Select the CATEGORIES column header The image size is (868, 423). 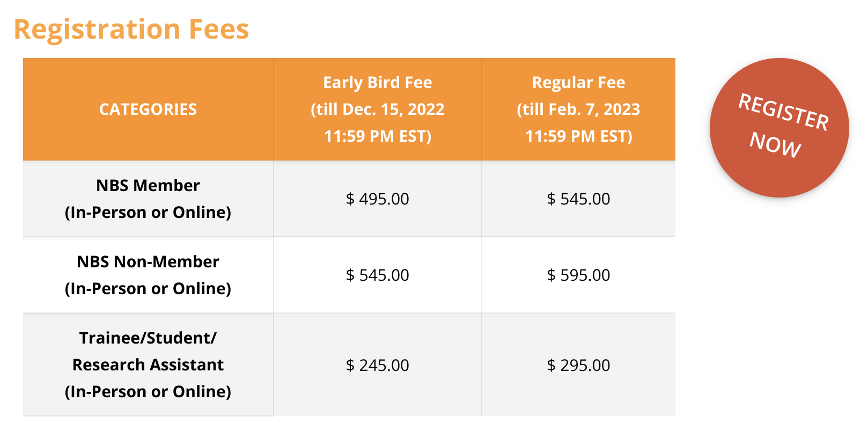point(148,110)
